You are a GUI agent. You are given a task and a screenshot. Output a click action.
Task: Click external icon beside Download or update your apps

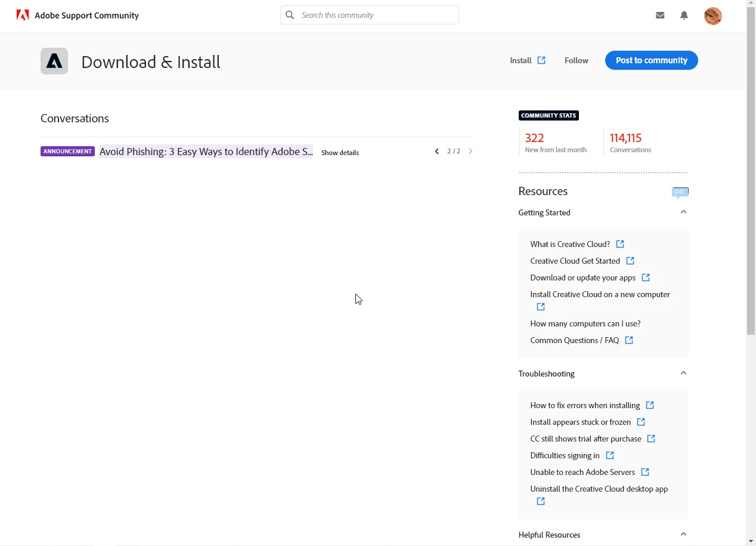click(x=646, y=277)
